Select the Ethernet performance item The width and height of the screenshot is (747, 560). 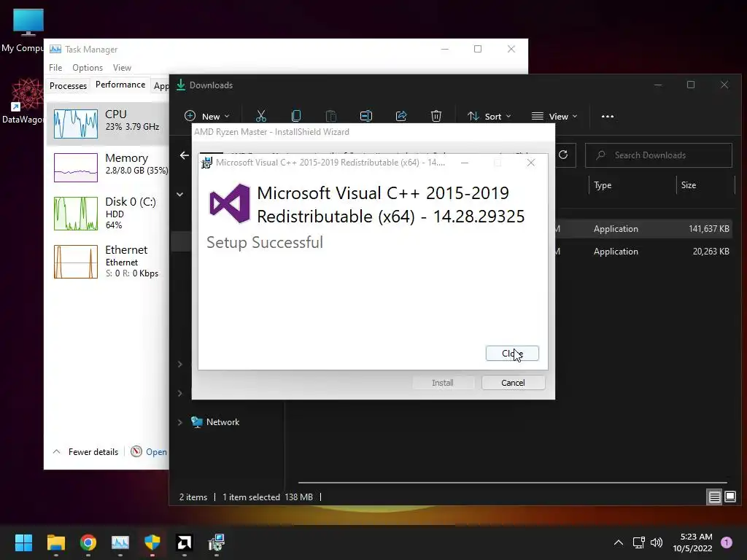(x=108, y=262)
